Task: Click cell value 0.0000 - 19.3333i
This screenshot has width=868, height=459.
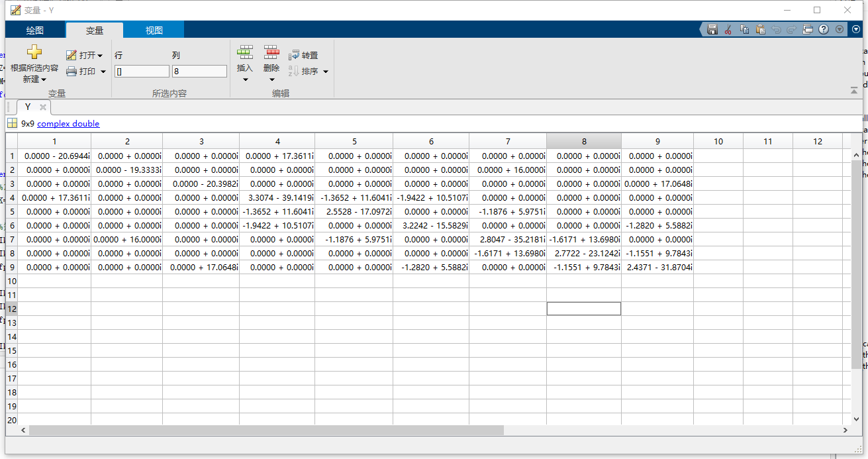Action: (x=128, y=170)
